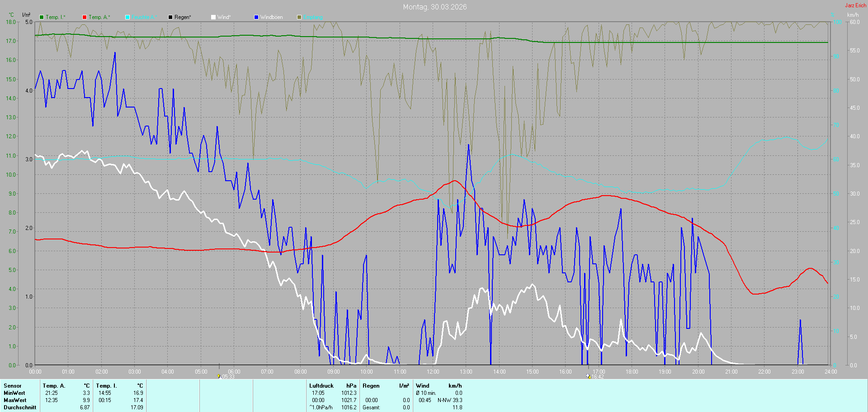Viewport: 868px width, 412px height.
Task: Click the '12:00' label on the time axis
Action: coord(433,372)
